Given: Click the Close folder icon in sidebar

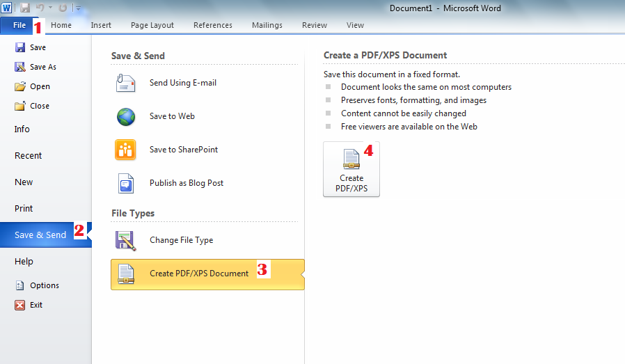Looking at the screenshot, I should pos(20,106).
